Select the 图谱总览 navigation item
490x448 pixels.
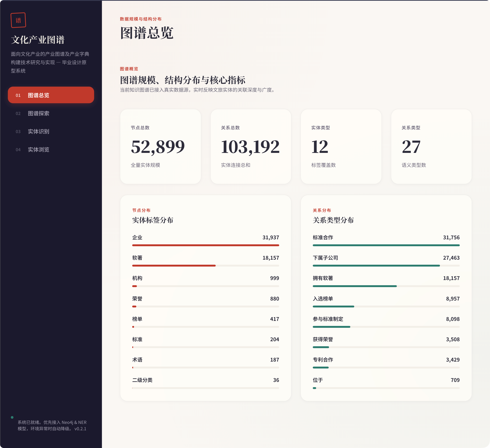(x=51, y=95)
